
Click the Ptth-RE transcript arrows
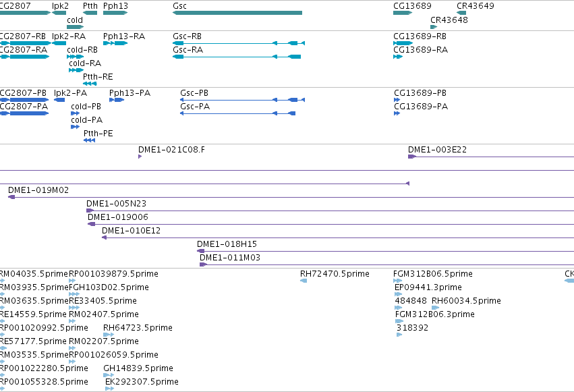pyautogui.click(x=90, y=84)
